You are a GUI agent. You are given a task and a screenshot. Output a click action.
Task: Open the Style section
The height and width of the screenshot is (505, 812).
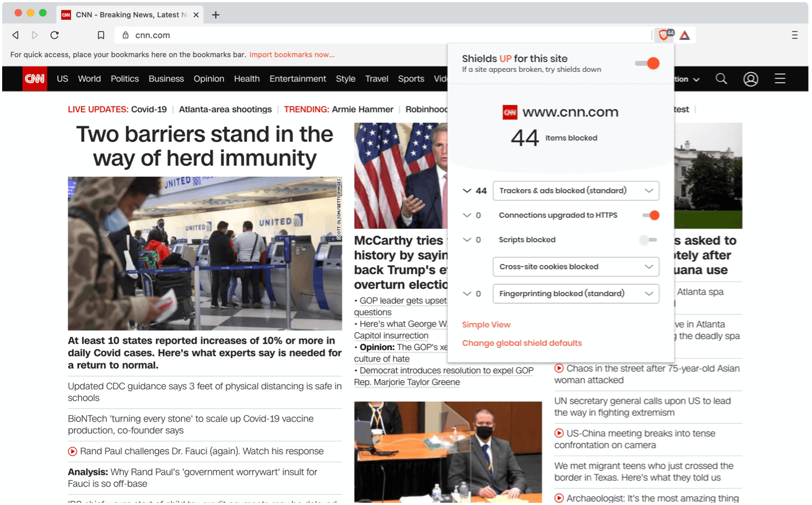(x=345, y=79)
